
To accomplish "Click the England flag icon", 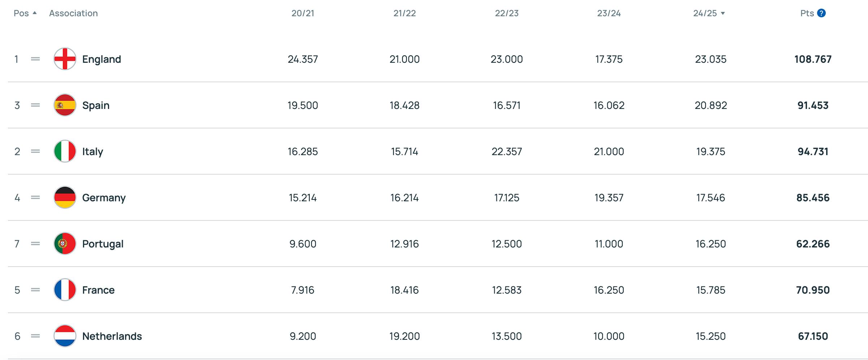I will pos(65,59).
